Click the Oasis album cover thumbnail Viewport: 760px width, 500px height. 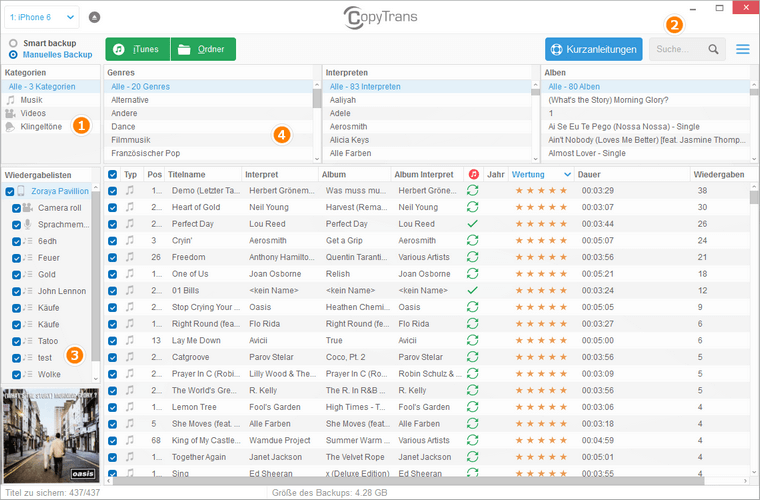click(x=50, y=435)
